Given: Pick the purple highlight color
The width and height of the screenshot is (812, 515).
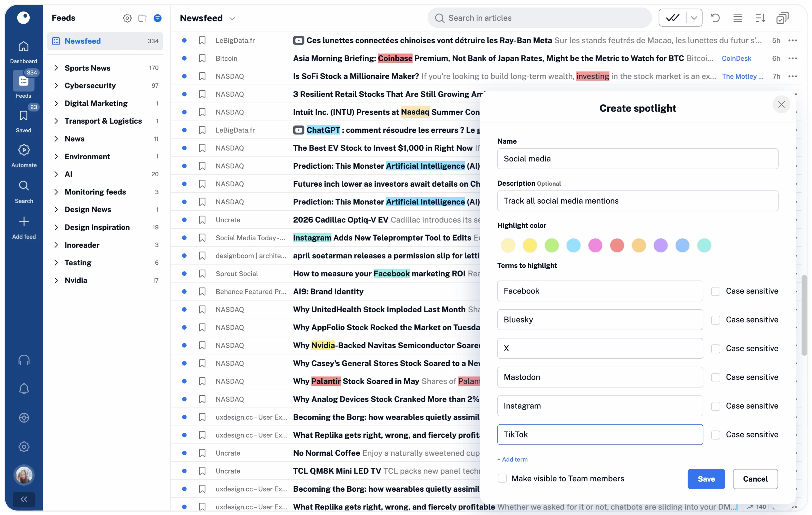Looking at the screenshot, I should pos(660,245).
